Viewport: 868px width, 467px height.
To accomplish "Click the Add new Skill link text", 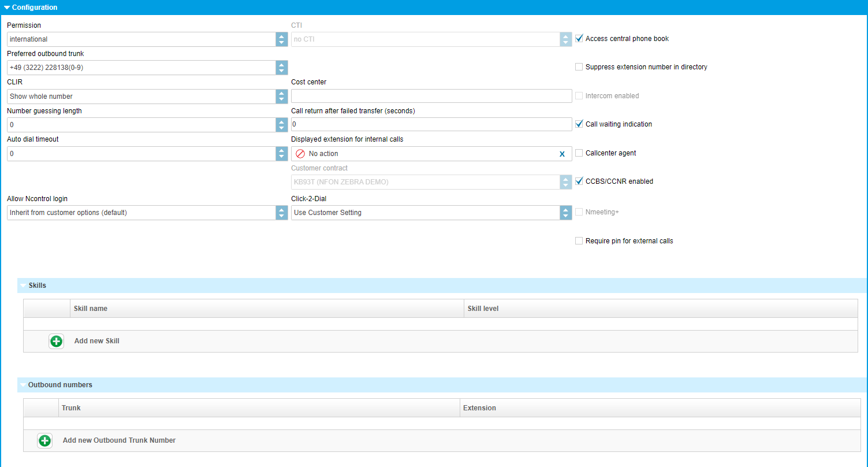I will tap(97, 341).
